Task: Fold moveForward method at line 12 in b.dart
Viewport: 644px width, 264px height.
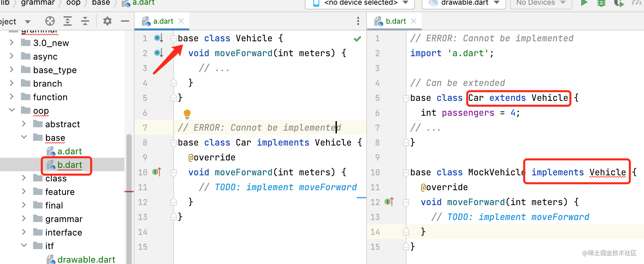Action: [406, 202]
